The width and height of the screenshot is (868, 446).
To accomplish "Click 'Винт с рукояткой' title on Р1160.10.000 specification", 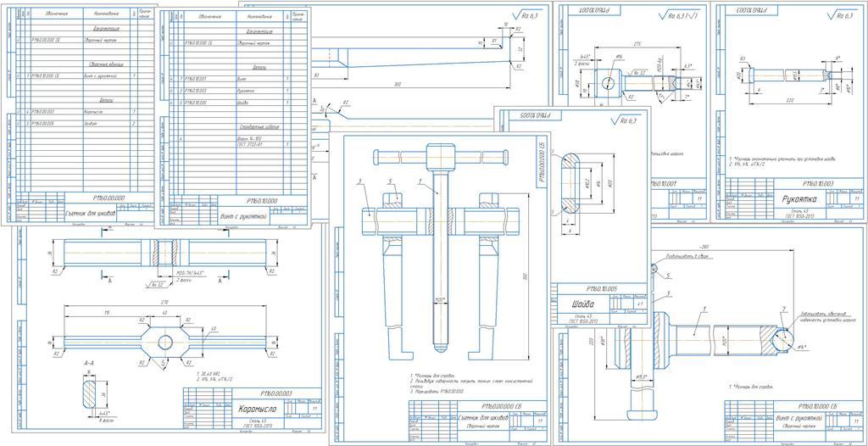I will point(244,216).
